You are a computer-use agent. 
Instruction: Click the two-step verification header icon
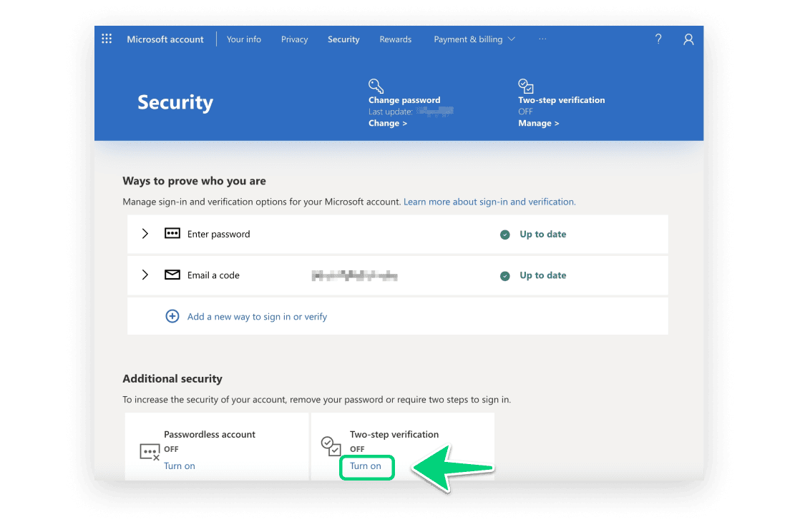(x=526, y=86)
